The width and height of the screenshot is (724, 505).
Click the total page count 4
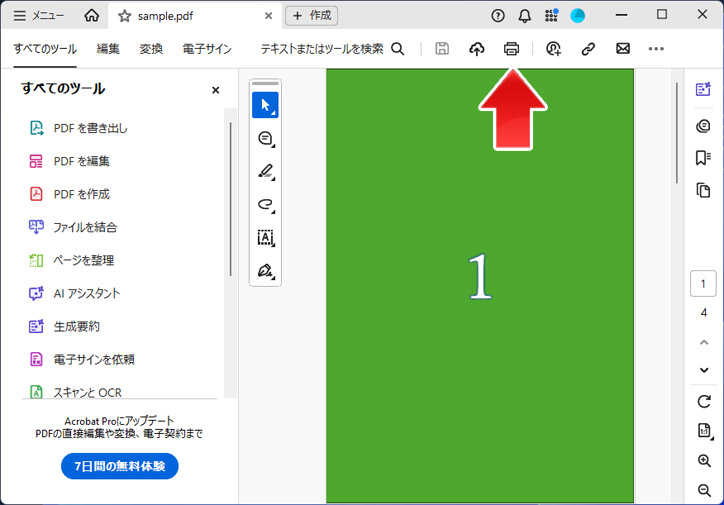[703, 313]
